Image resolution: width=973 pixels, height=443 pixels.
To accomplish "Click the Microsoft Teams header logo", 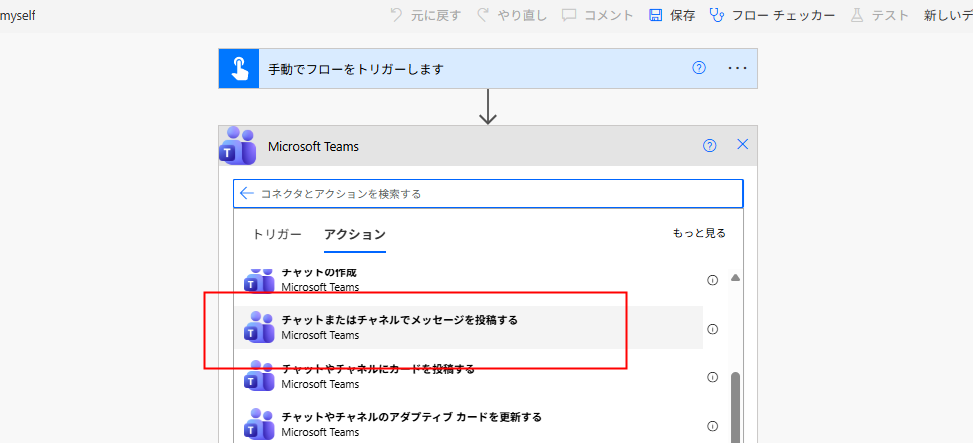I will [x=239, y=146].
